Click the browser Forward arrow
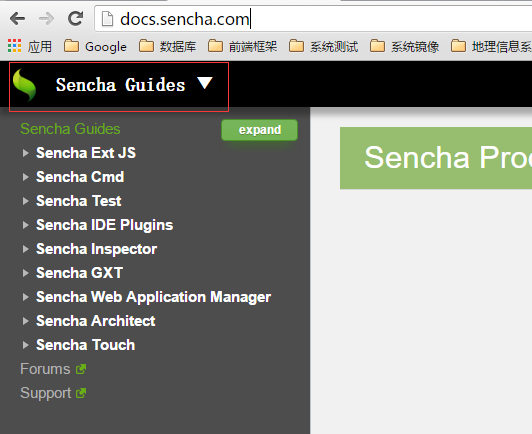This screenshot has height=434, width=532. click(46, 19)
